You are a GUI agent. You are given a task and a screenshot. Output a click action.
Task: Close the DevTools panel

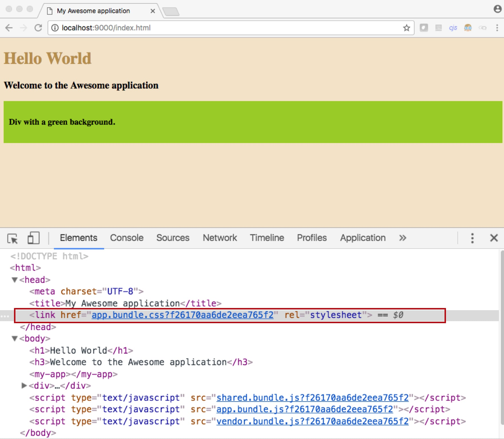(494, 238)
